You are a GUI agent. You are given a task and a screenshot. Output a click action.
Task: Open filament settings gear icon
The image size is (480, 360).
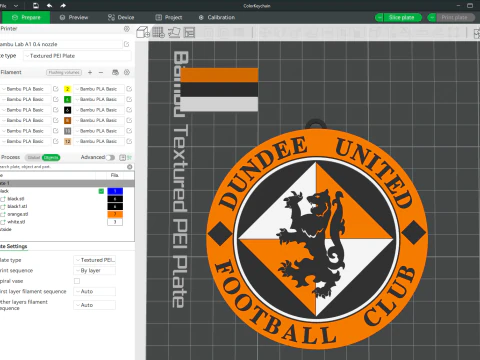(127, 72)
